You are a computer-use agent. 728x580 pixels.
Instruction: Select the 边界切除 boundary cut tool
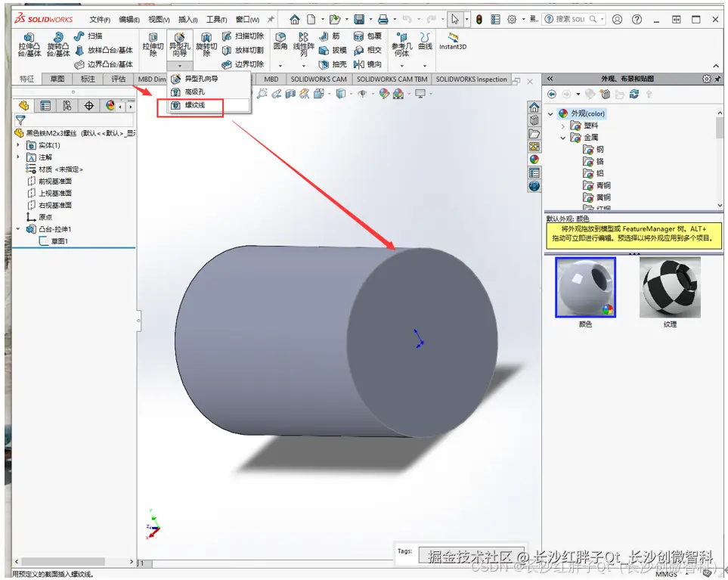pos(243,64)
